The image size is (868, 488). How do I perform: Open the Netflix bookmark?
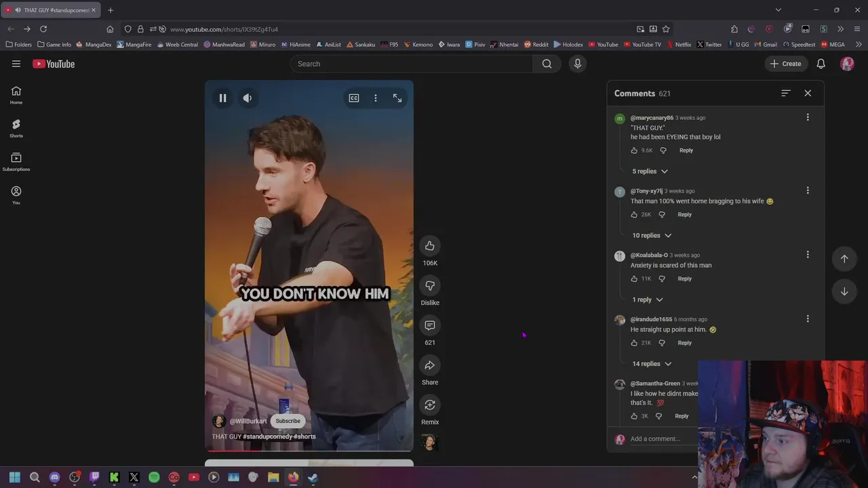(679, 45)
